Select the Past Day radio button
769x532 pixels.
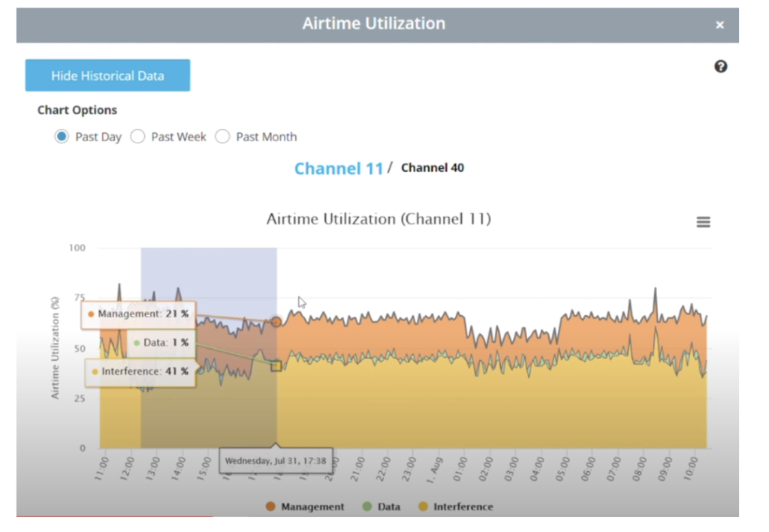coord(62,137)
